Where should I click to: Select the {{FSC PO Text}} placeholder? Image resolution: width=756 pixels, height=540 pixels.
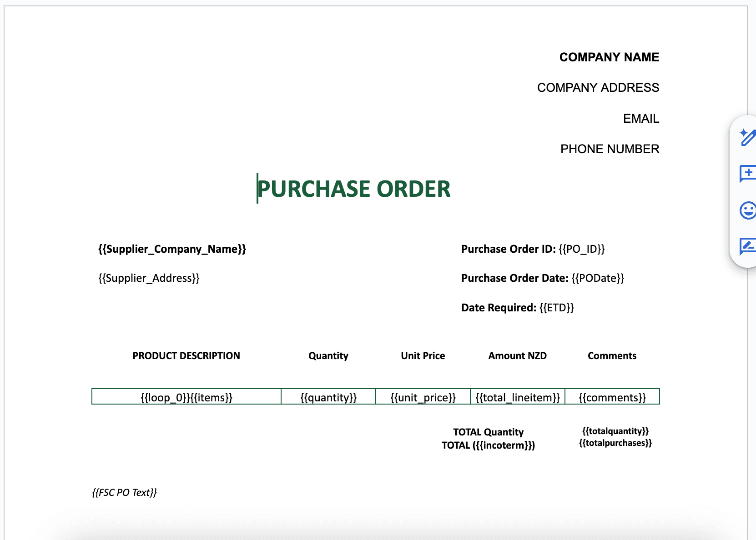point(123,492)
